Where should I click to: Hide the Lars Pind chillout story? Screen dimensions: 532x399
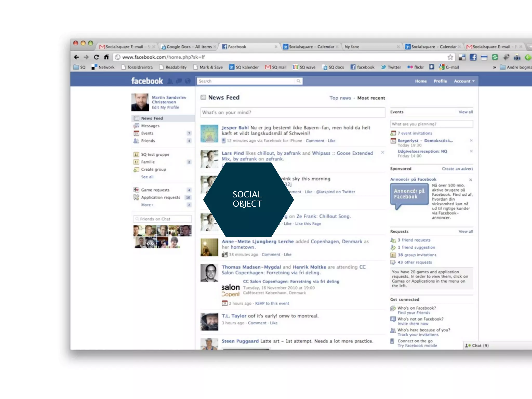[x=382, y=152]
